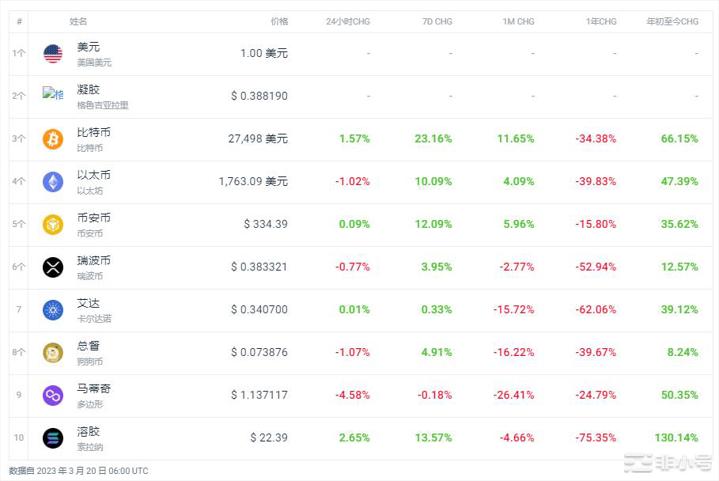Click the XRP black icon
719x481 pixels.
53,267
